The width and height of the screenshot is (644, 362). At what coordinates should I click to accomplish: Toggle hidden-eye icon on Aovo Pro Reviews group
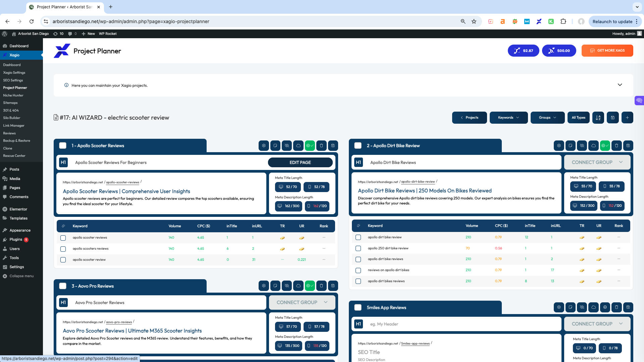[x=287, y=286]
